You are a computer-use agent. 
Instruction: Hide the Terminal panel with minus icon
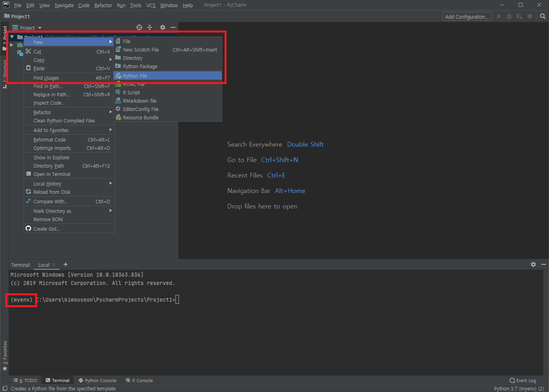point(543,264)
